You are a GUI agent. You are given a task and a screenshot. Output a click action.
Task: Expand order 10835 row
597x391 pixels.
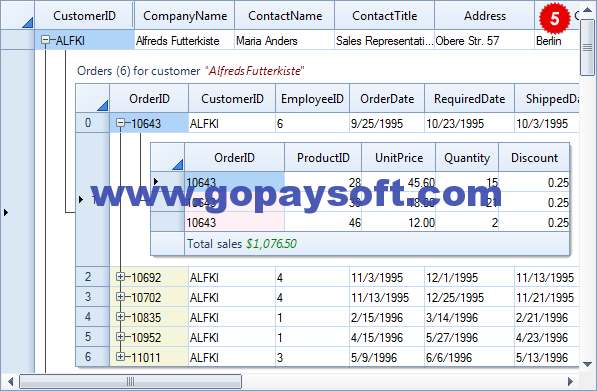pos(120,316)
